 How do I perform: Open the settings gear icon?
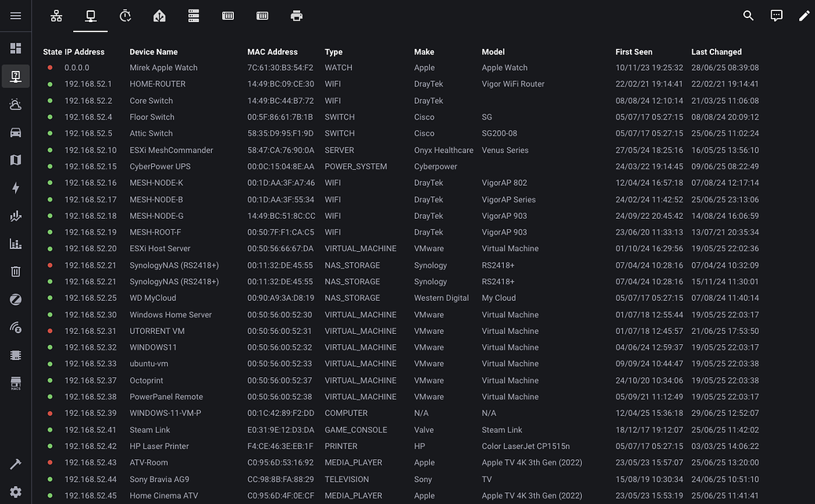(x=16, y=491)
